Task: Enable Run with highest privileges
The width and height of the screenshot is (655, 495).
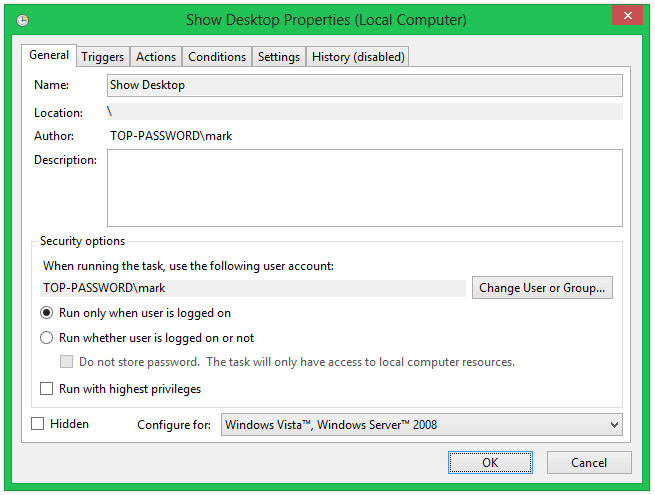Action: point(46,388)
